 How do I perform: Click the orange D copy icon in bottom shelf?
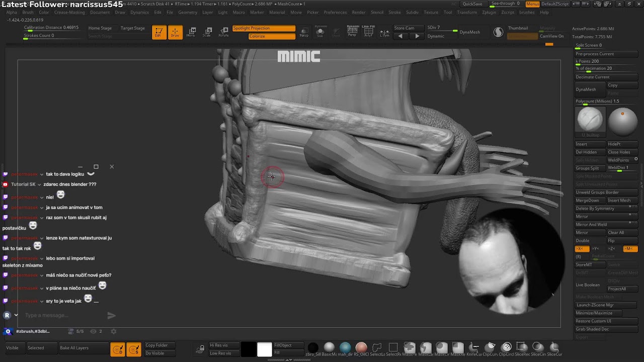pos(118,349)
